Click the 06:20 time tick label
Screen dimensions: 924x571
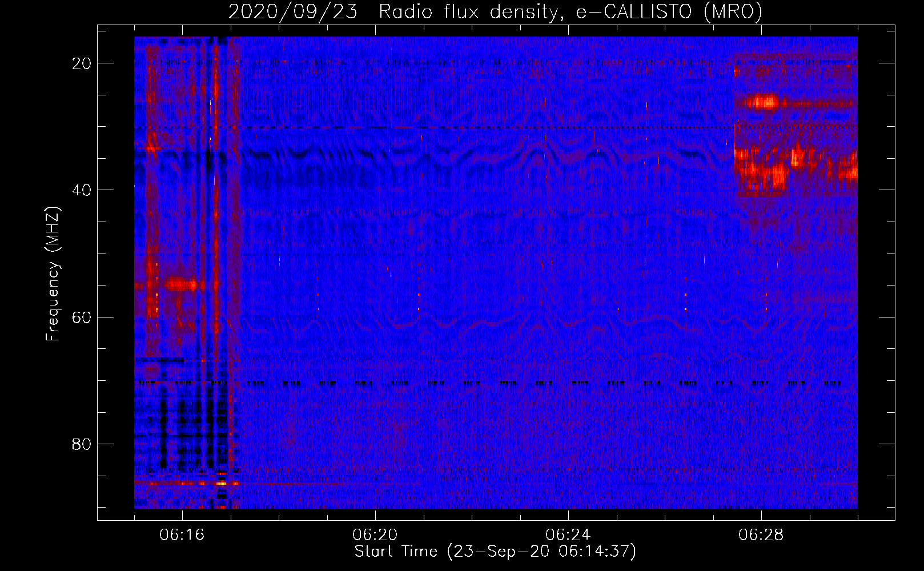pos(375,535)
